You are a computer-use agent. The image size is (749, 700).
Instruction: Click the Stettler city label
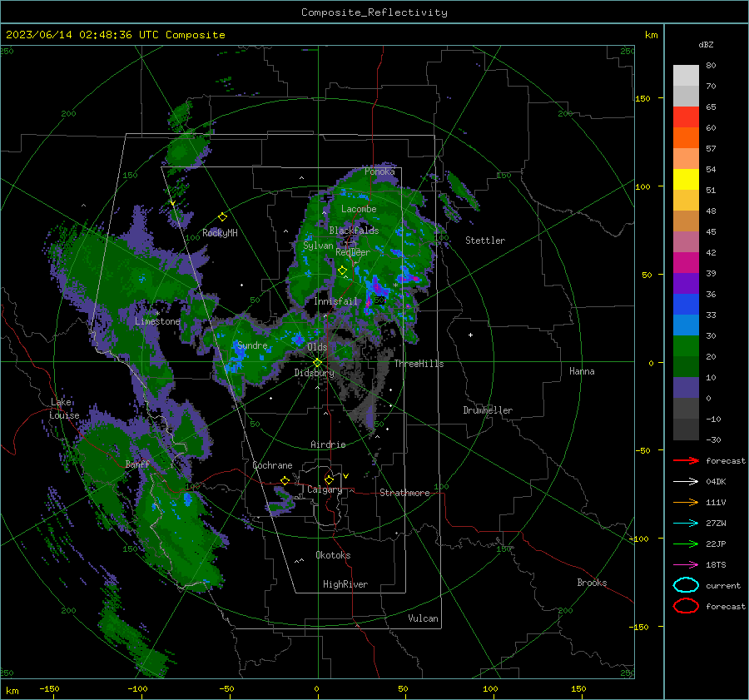click(485, 241)
